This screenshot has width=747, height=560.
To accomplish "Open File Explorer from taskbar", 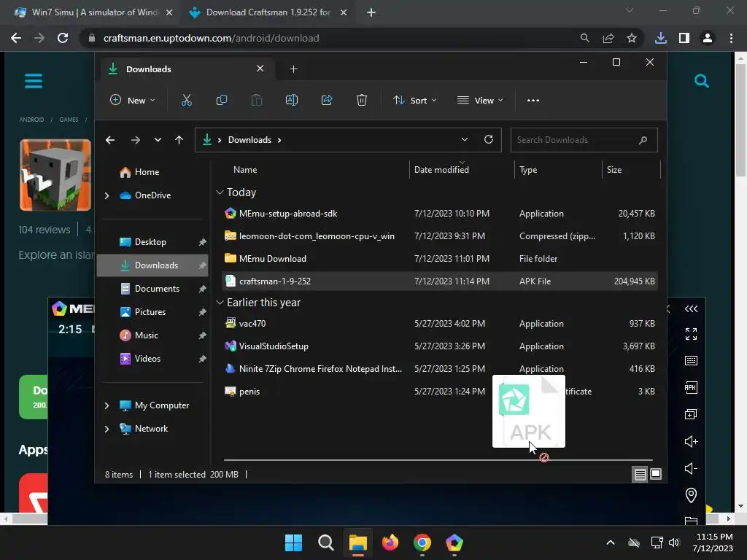I will click(357, 542).
